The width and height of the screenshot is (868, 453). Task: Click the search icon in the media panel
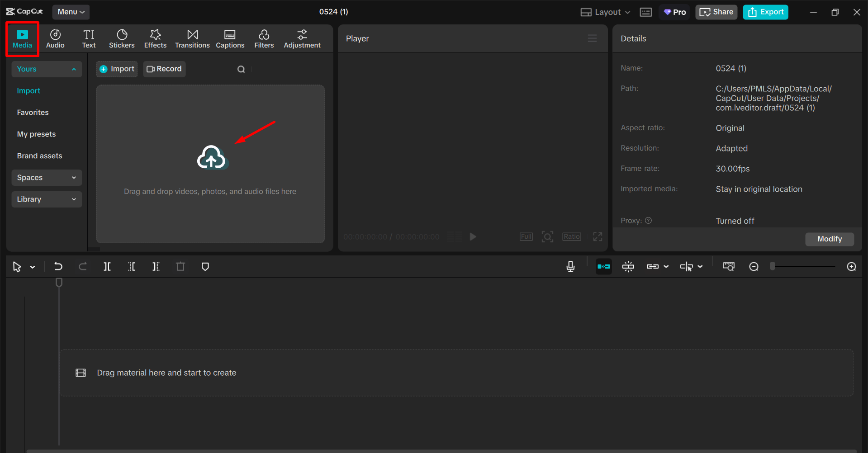[x=241, y=69]
